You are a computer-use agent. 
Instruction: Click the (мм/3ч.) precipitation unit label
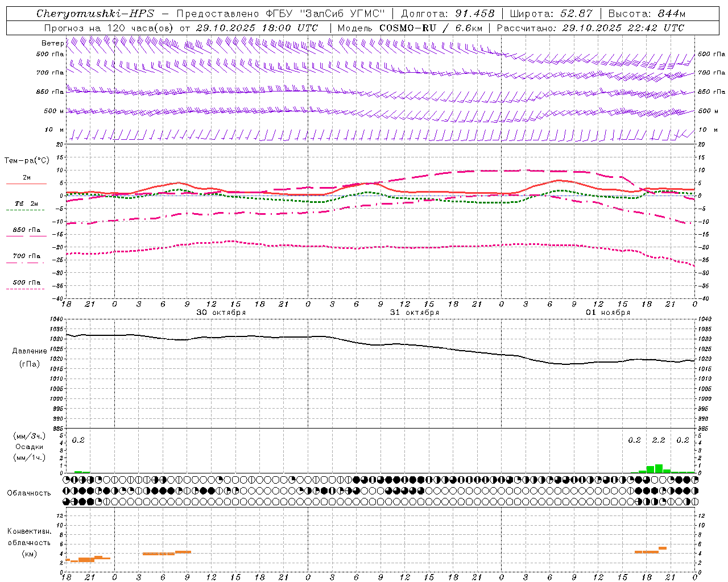click(30, 436)
